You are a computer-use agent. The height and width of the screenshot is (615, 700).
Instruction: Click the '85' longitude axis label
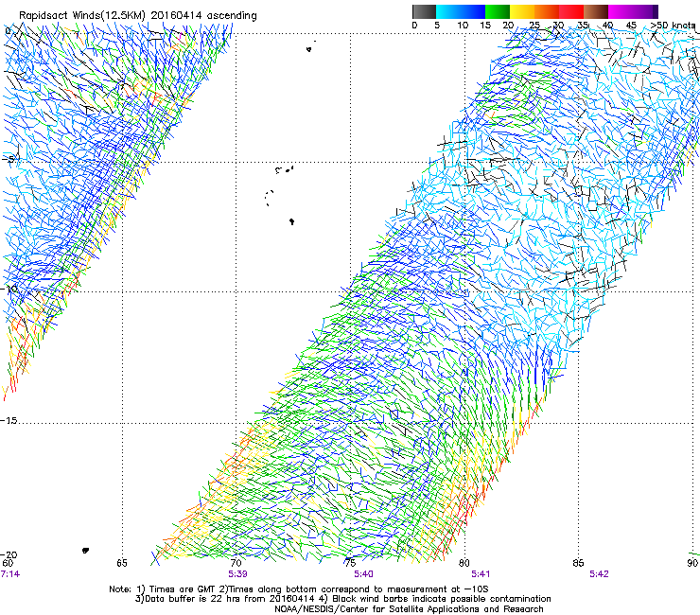[x=578, y=563]
